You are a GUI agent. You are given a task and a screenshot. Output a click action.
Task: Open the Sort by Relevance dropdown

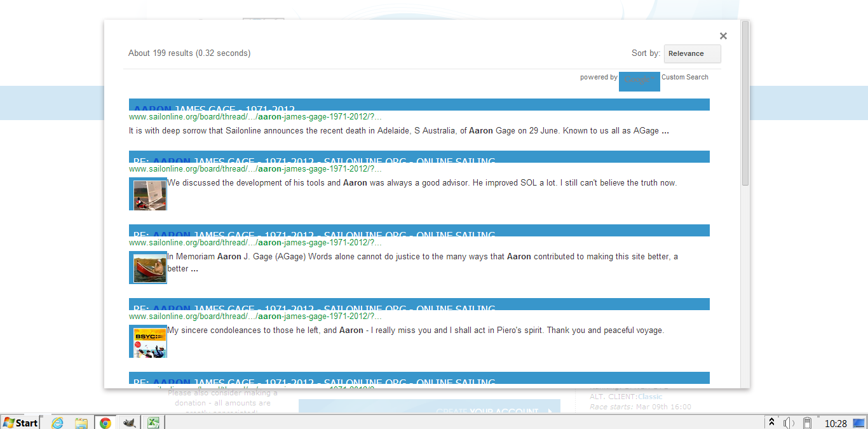coord(693,54)
